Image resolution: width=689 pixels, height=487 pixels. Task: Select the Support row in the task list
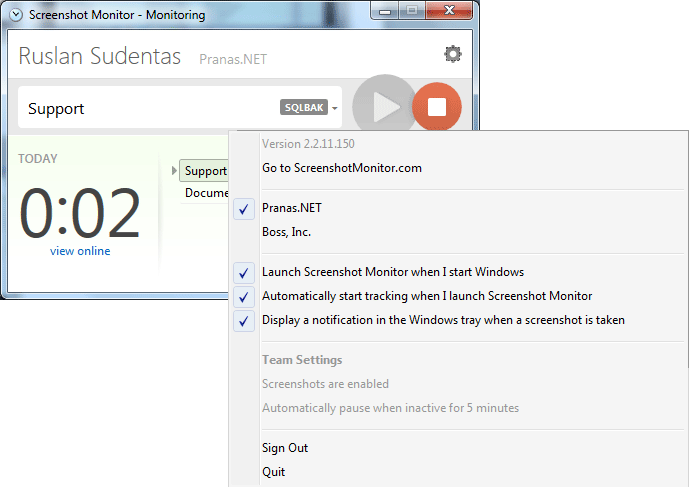[x=204, y=171]
